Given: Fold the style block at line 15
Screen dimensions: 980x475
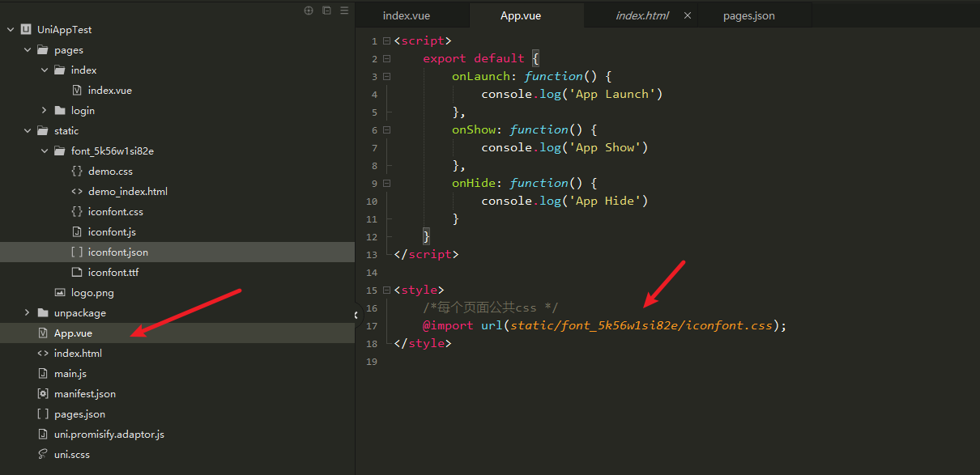Looking at the screenshot, I should coord(387,290).
